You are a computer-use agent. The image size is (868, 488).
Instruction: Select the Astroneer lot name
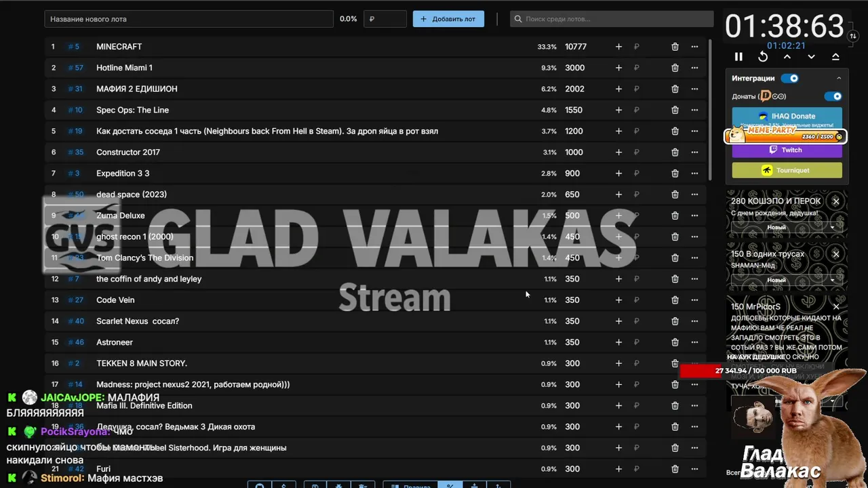(115, 342)
